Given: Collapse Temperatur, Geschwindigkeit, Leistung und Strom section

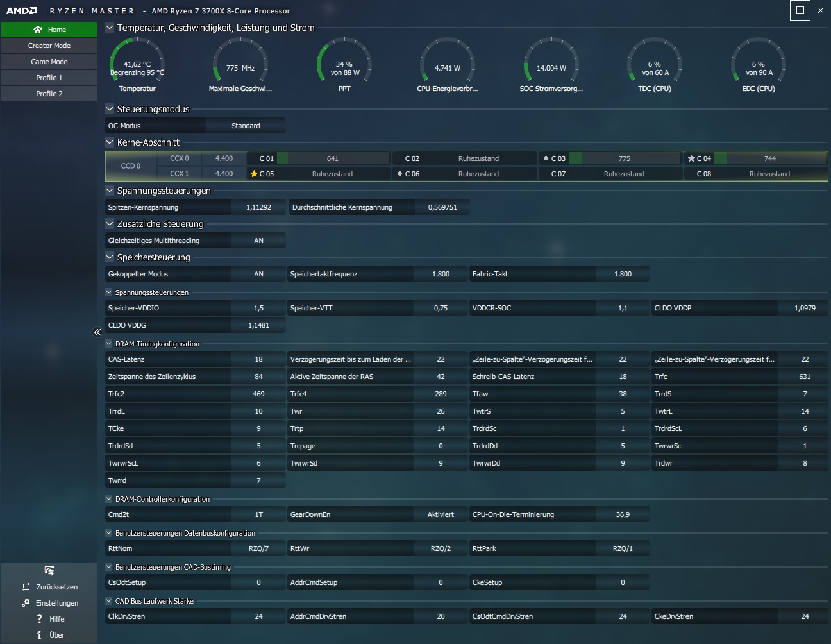Looking at the screenshot, I should pyautogui.click(x=110, y=28).
